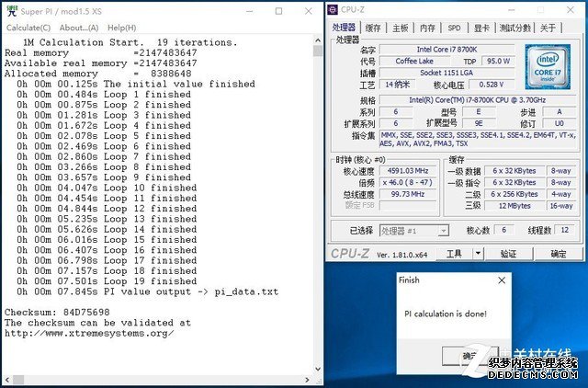
Task: Click the '95.0 W' TDP value
Action: pos(498,62)
